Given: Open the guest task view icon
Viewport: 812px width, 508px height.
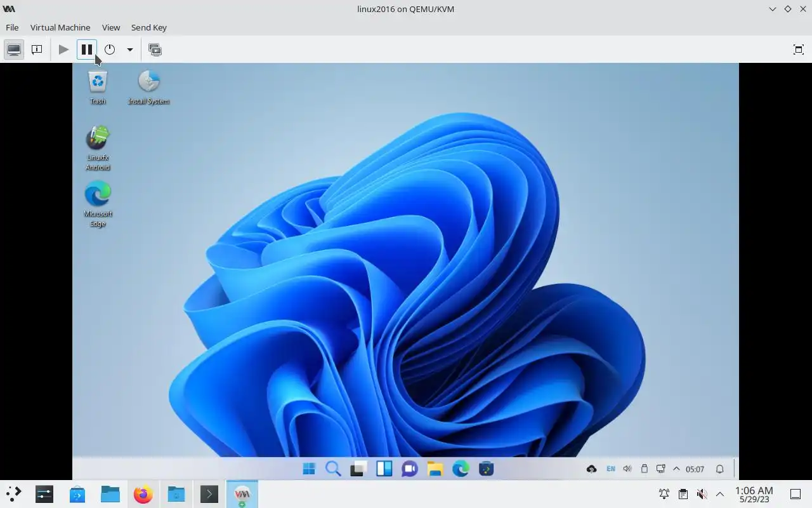Looking at the screenshot, I should [359, 469].
